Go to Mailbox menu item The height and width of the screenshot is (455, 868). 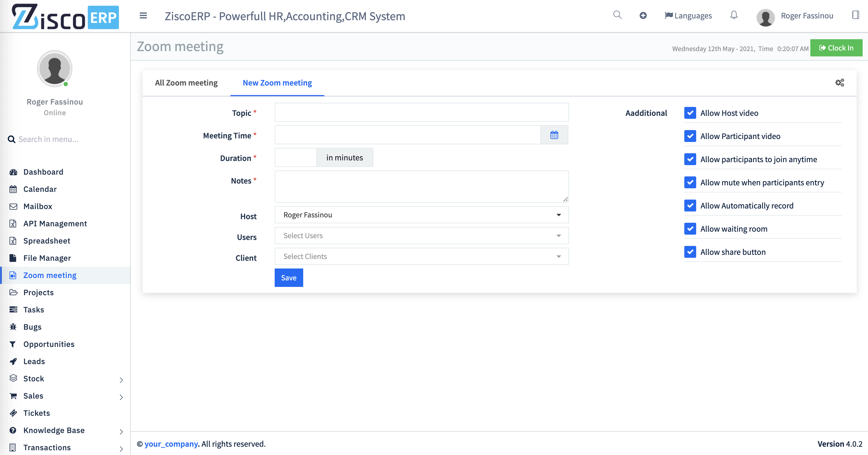tap(38, 206)
